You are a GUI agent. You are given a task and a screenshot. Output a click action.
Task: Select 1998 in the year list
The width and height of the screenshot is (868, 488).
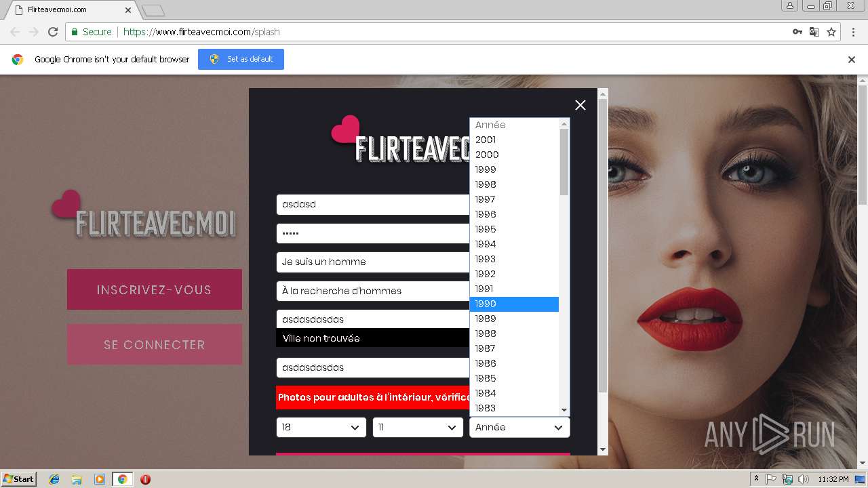tap(514, 184)
